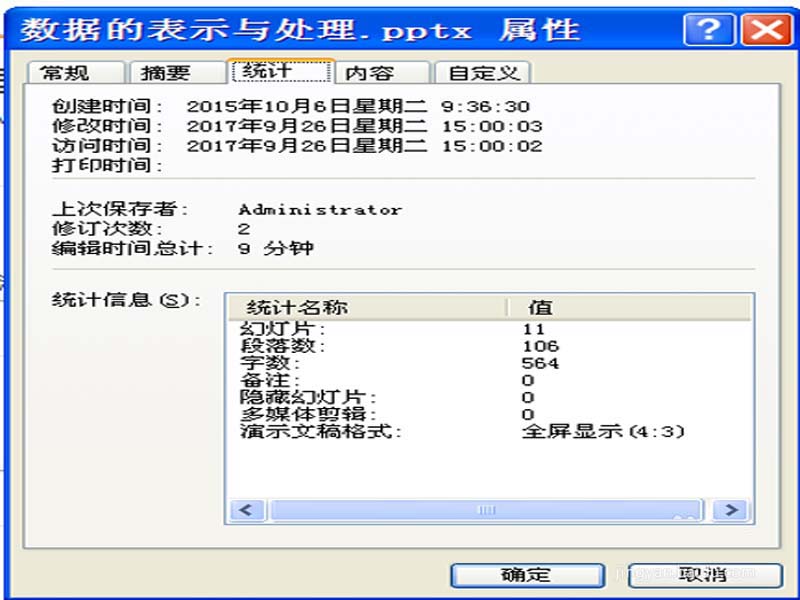Click the slide count value 11
Viewport: 800px width, 600px height.
533,329
